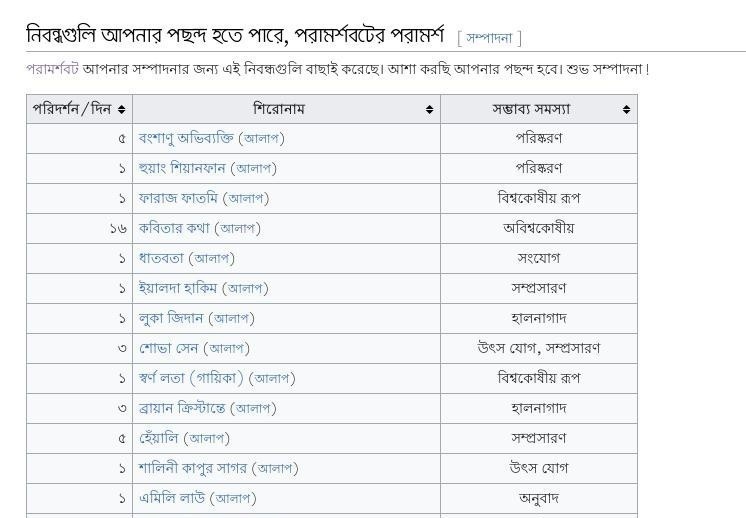
Task: Open the শোভা সেন article link
Action: tap(168, 348)
